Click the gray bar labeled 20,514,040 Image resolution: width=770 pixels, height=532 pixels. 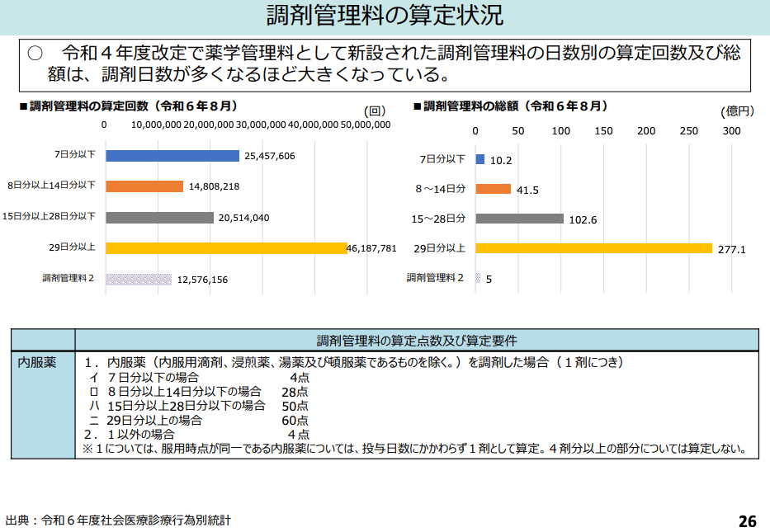pyautogui.click(x=159, y=218)
